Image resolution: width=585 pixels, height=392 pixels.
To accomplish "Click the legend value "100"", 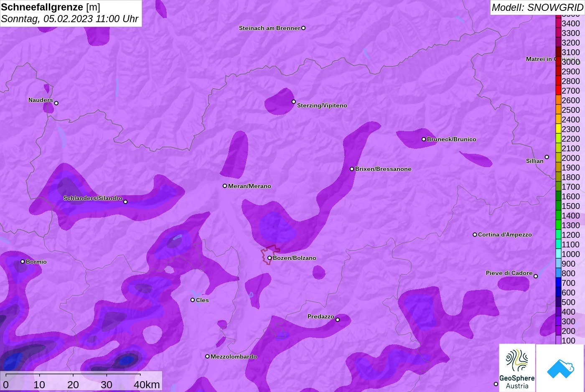I will (x=568, y=341).
